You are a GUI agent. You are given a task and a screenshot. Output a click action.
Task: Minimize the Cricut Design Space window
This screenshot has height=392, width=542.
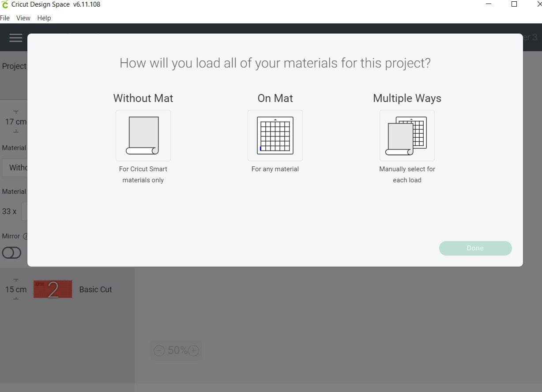[489, 4]
